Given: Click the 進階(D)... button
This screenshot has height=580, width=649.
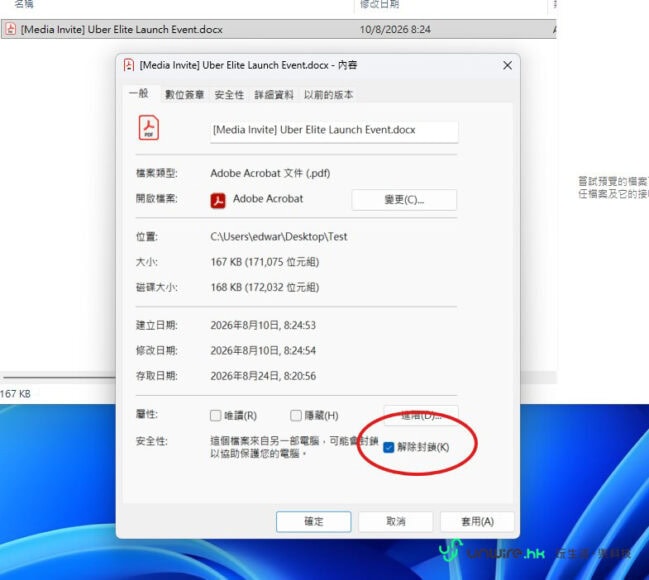Looking at the screenshot, I should tap(421, 415).
